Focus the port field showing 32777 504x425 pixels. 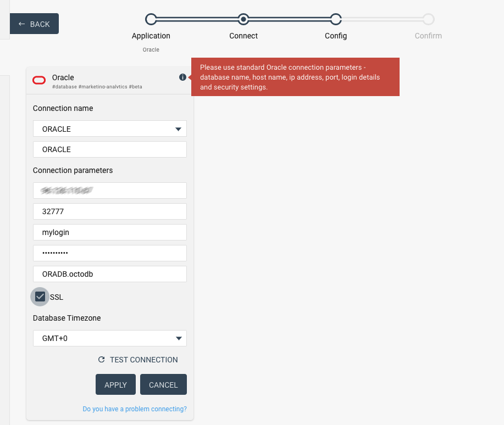(x=109, y=211)
